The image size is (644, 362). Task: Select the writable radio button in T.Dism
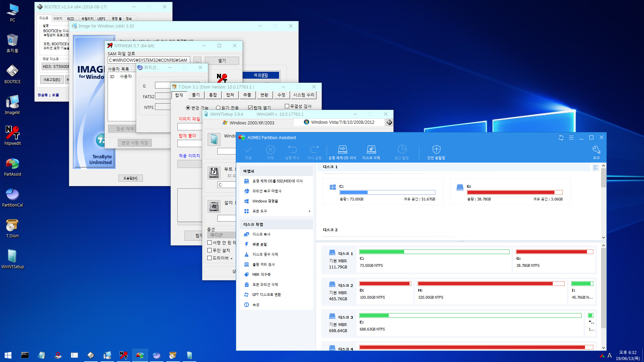188,108
